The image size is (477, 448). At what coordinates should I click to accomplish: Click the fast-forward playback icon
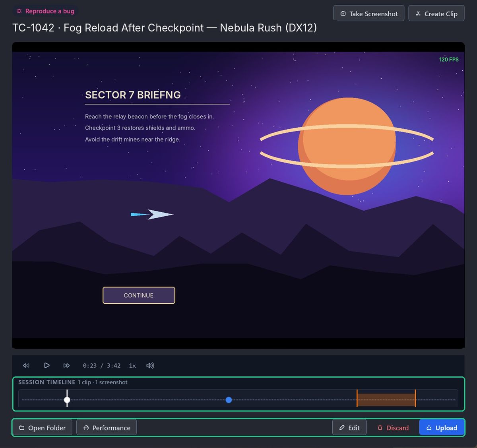tap(66, 365)
